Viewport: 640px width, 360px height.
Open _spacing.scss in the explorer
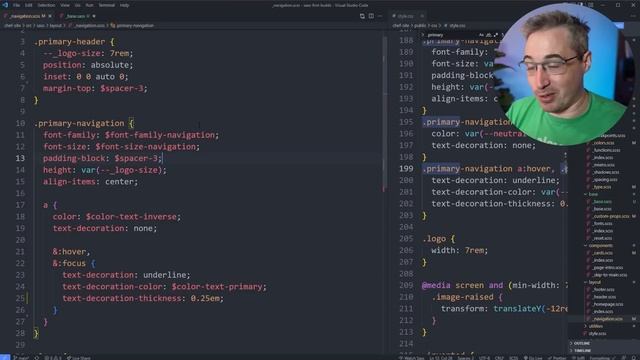click(x=605, y=180)
